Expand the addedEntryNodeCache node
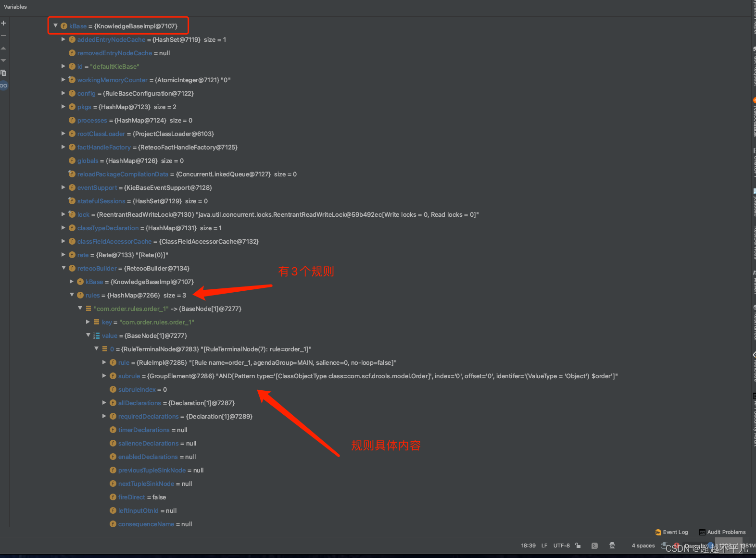Viewport: 756px width, 558px height. 63,39
